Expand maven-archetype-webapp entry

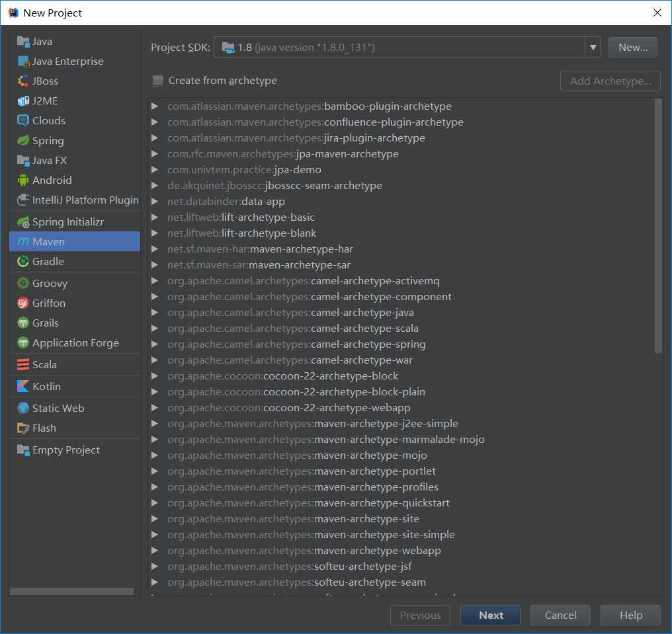click(x=155, y=551)
